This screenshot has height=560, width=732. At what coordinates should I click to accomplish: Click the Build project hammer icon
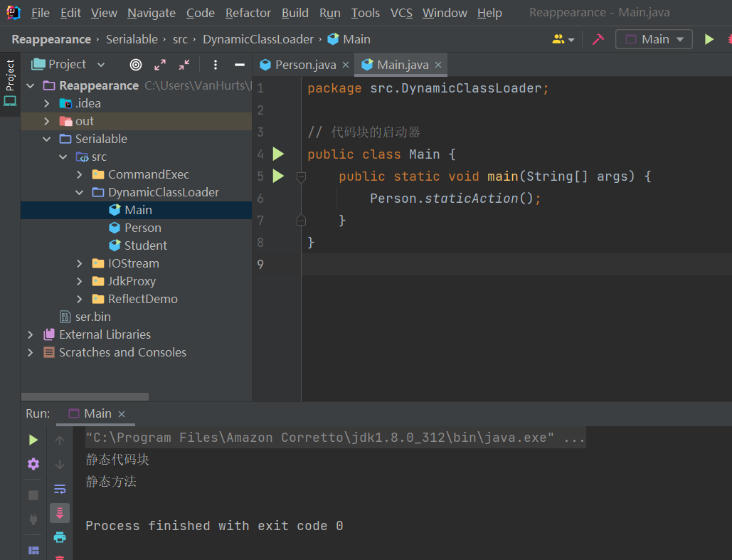598,39
